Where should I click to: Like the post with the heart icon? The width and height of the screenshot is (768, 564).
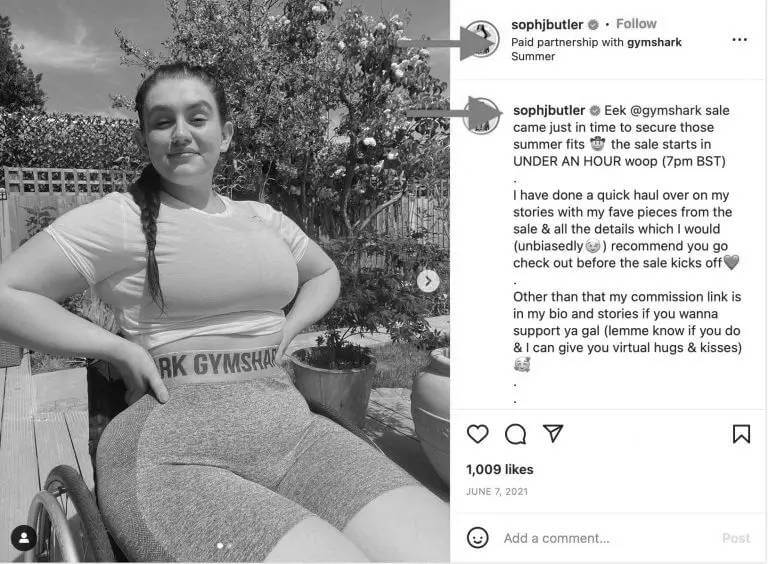(478, 434)
